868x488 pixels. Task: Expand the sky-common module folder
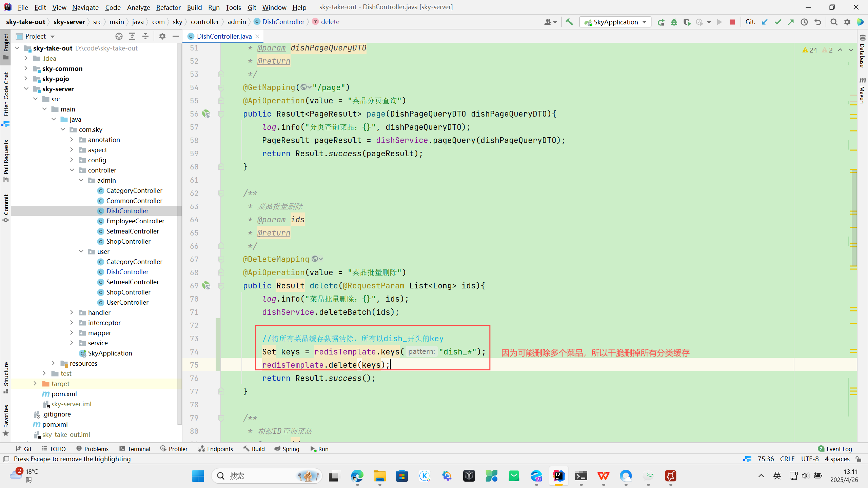point(26,68)
